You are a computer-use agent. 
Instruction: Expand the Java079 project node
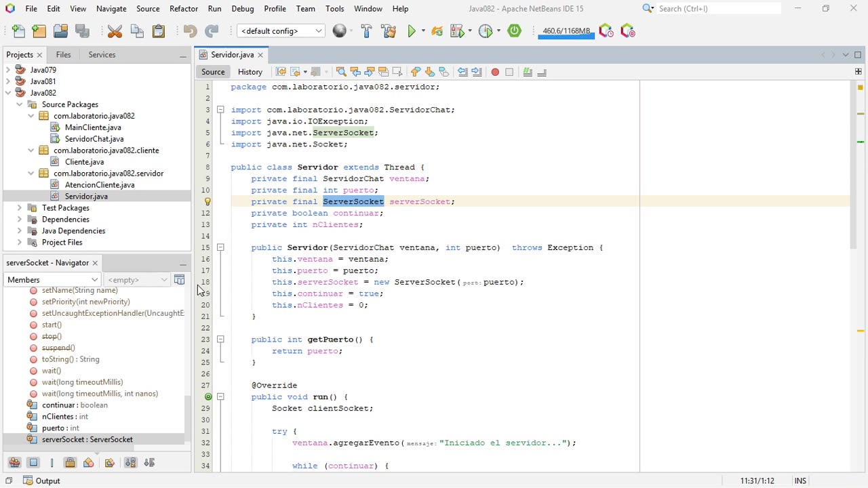click(x=8, y=70)
